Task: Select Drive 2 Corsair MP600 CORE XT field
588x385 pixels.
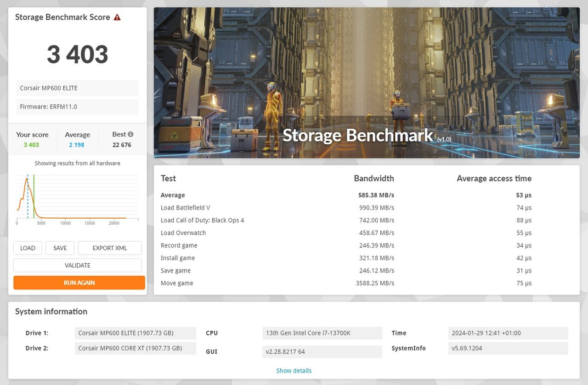Action: point(136,348)
